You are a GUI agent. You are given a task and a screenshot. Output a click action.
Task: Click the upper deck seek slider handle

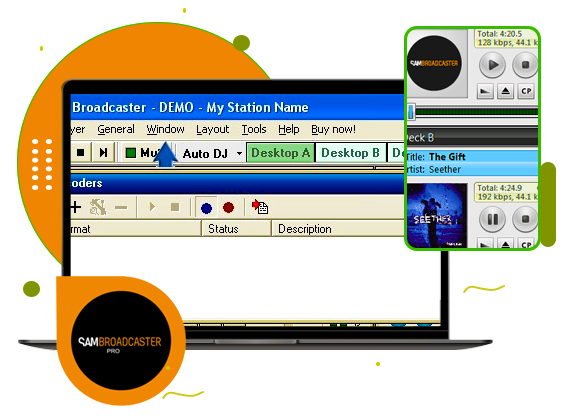411,112
